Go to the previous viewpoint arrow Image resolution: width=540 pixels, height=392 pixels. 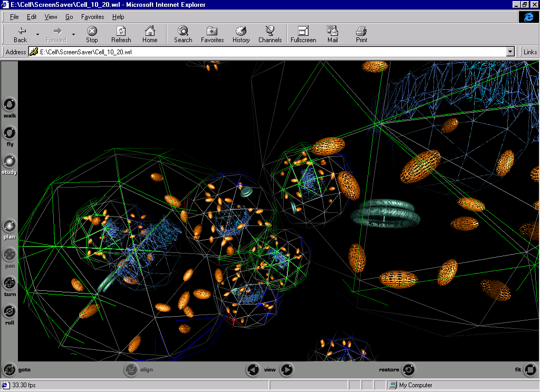253,370
